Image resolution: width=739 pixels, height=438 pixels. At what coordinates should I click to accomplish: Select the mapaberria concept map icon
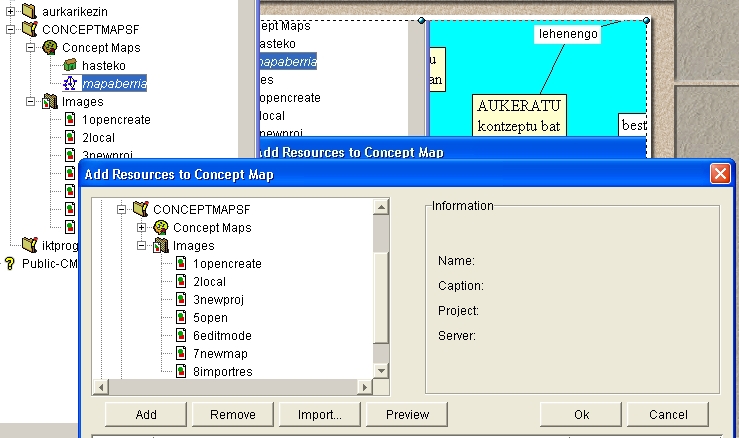[x=70, y=83]
